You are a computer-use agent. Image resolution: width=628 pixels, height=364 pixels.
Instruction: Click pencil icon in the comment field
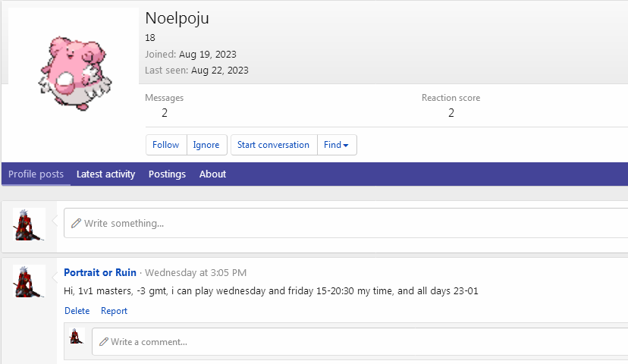click(104, 342)
